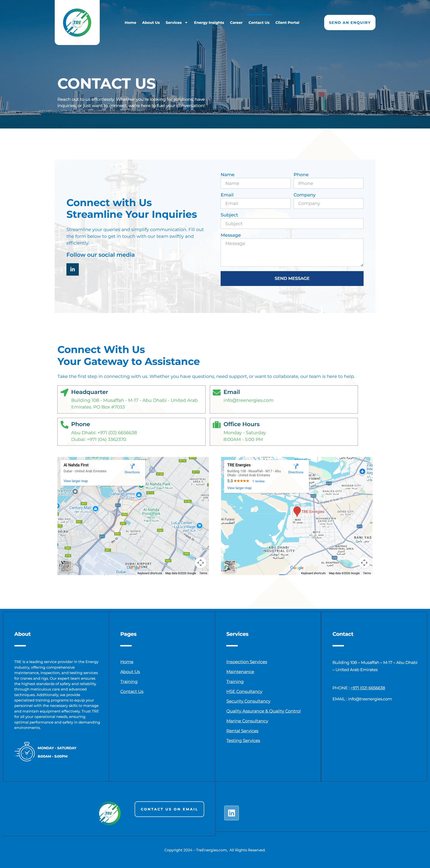
Task: Open Testing Services footer link
Action: (243, 741)
